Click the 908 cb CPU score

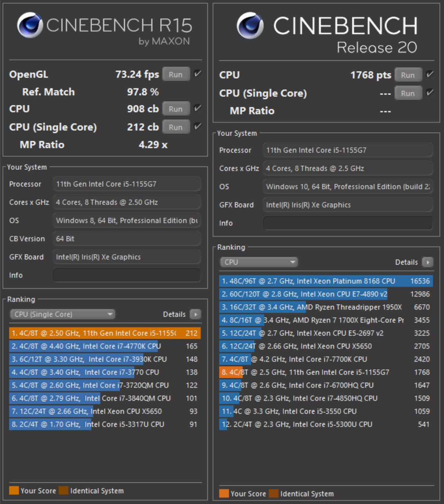[x=143, y=109]
